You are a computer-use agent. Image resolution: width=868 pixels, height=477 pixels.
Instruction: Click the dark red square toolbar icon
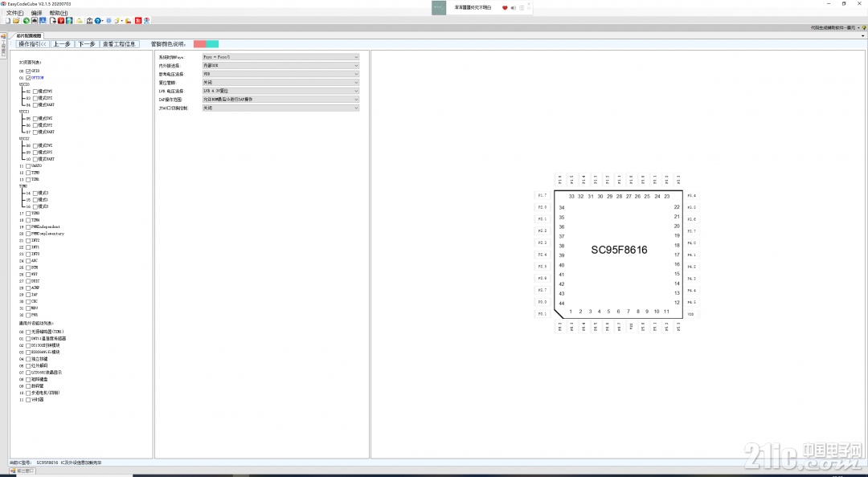[61, 20]
